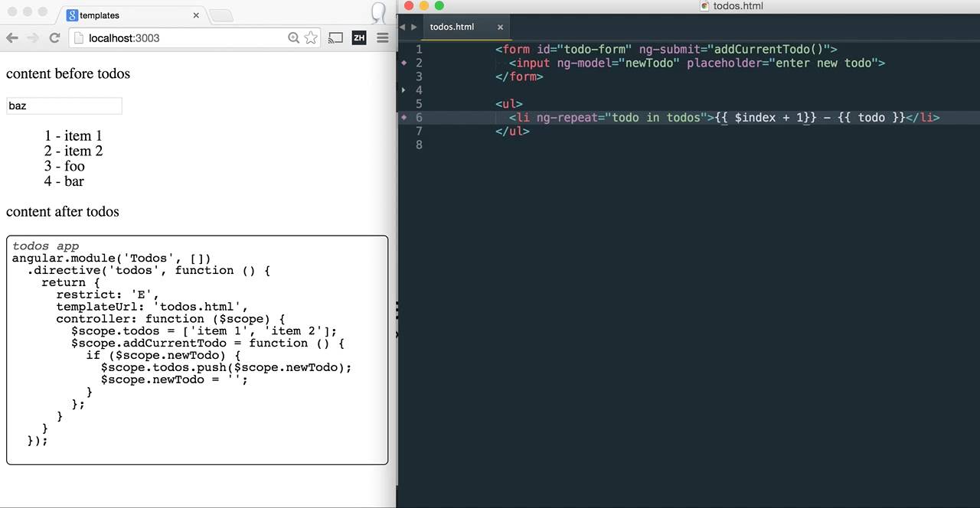Screen dimensions: 980x508
Task: Click line number 7 in the editor gutter
Action: [x=419, y=131]
